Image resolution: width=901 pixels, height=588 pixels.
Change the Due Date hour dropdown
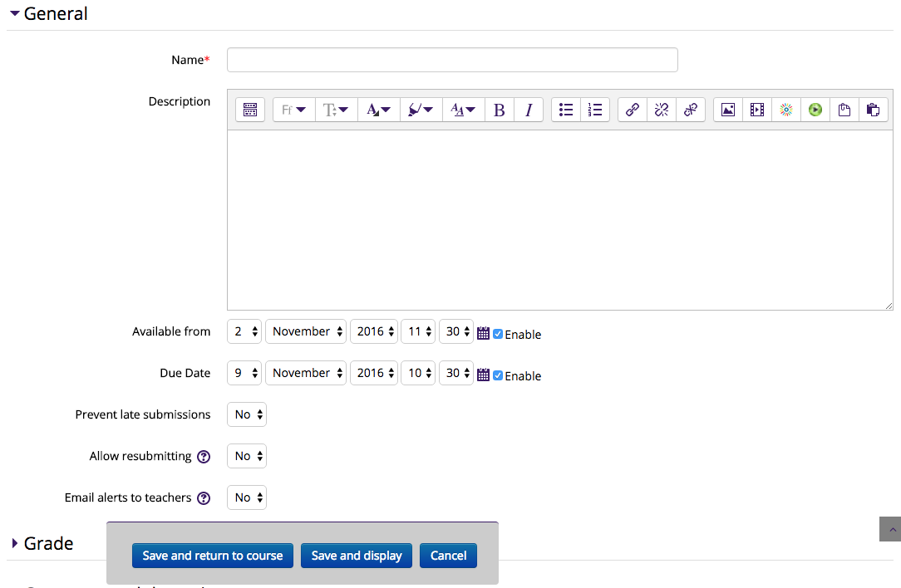[418, 373]
